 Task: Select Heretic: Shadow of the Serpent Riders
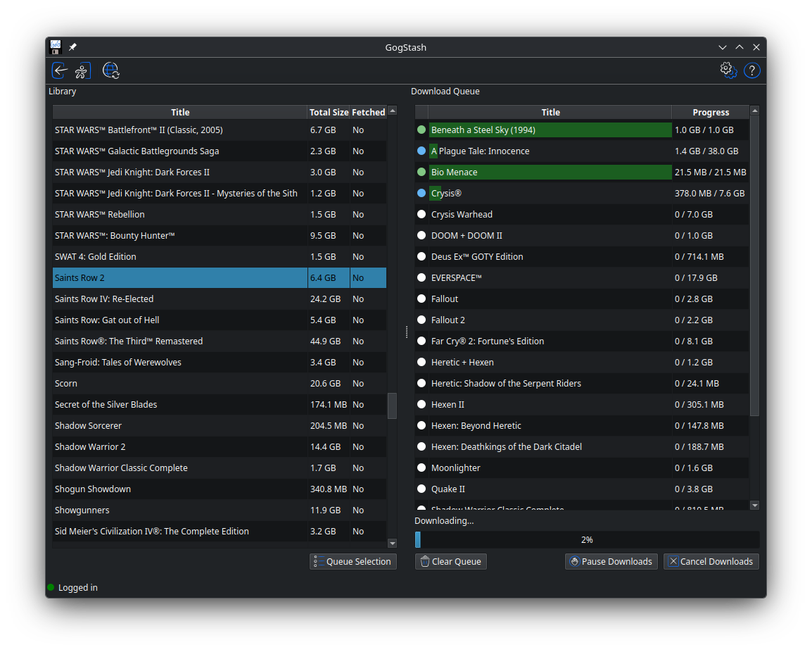pos(582,384)
